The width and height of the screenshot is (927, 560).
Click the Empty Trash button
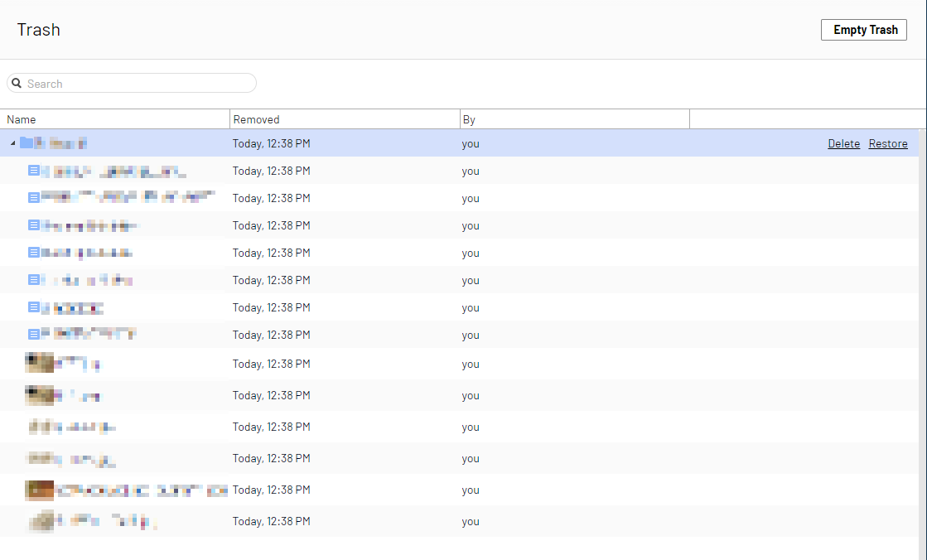864,30
